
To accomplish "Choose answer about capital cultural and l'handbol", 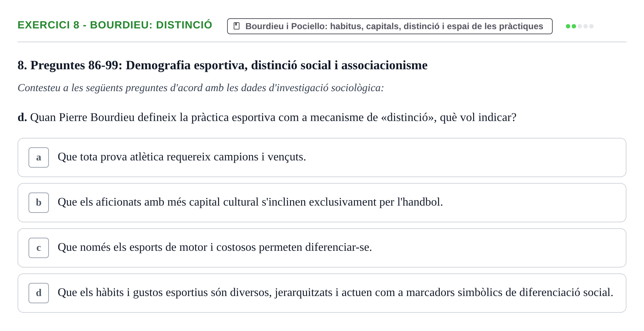I will 322,203.
